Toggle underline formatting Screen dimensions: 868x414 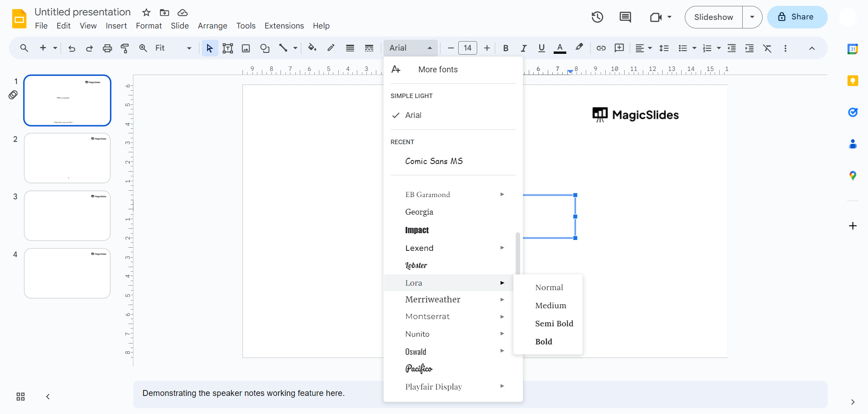coord(541,48)
